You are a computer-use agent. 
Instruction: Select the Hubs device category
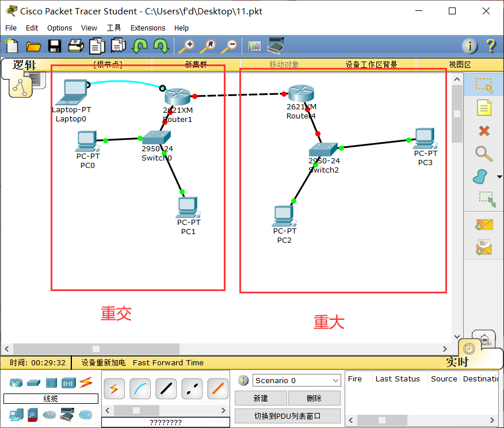51,383
